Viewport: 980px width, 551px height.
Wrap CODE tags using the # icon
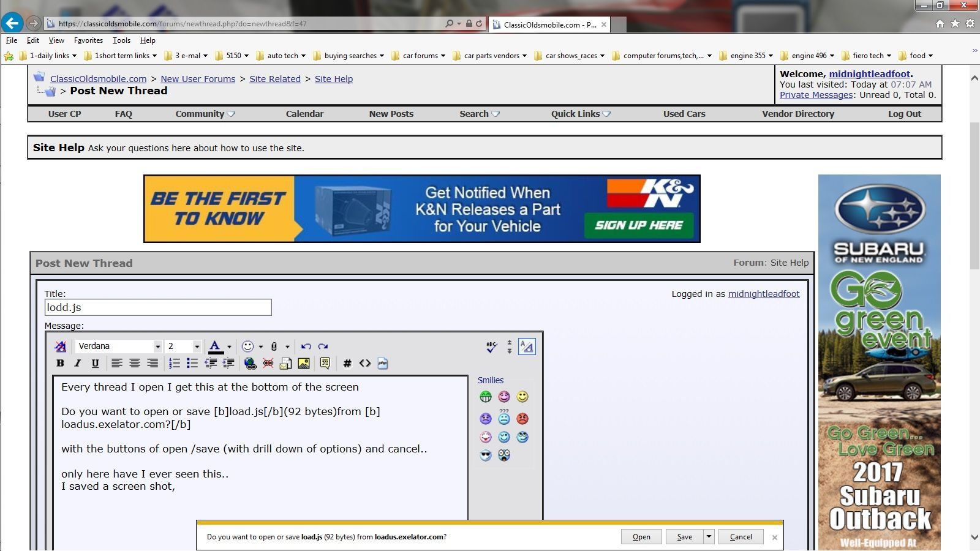point(347,363)
